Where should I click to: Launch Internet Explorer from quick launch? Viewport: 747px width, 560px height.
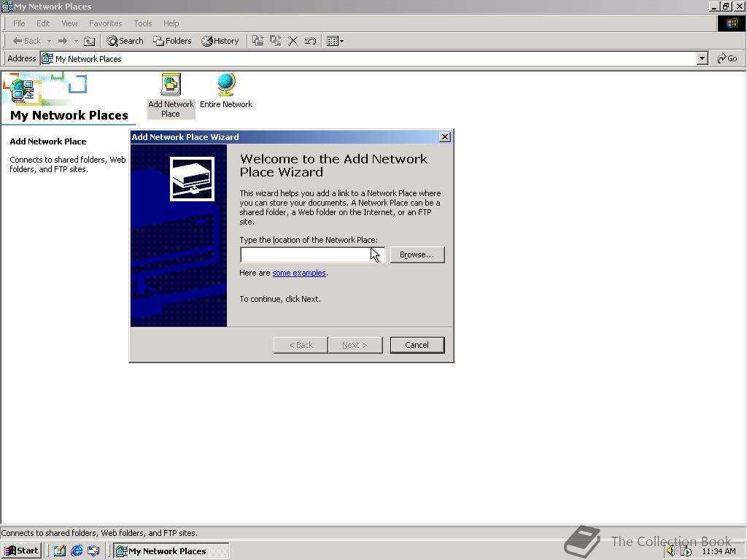[76, 551]
